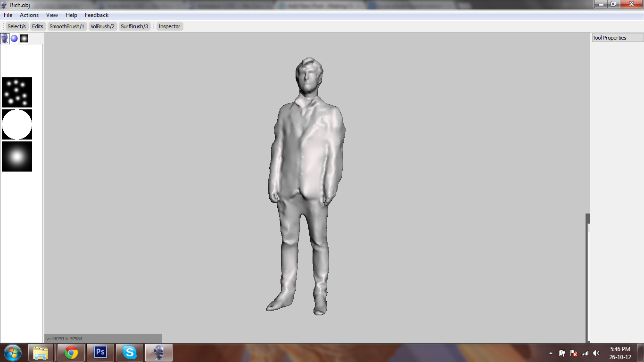Click the Show desktop button

(x=641, y=353)
